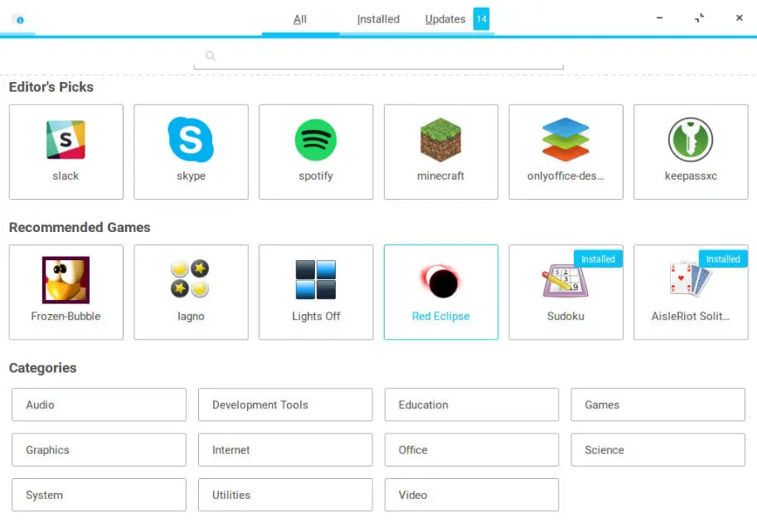Browse the Science category
Screen dimensions: 757x532
pyautogui.click(x=658, y=450)
